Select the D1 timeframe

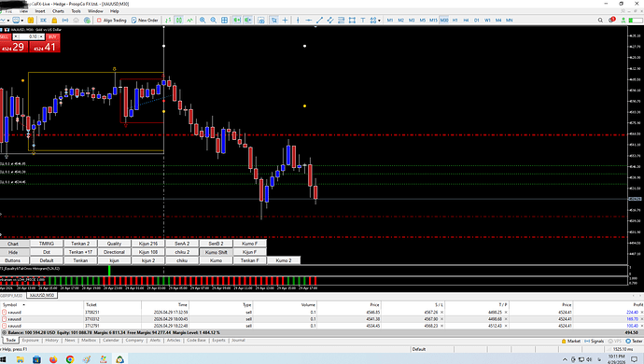coord(476,21)
